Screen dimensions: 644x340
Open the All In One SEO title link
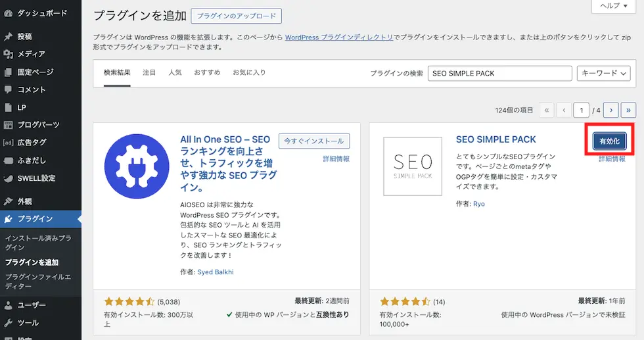point(229,163)
